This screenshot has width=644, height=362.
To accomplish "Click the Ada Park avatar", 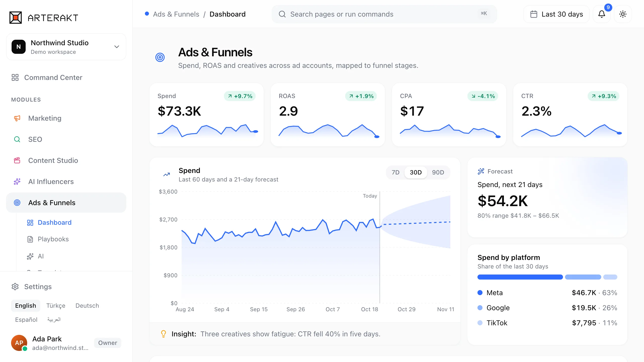I will [19, 343].
